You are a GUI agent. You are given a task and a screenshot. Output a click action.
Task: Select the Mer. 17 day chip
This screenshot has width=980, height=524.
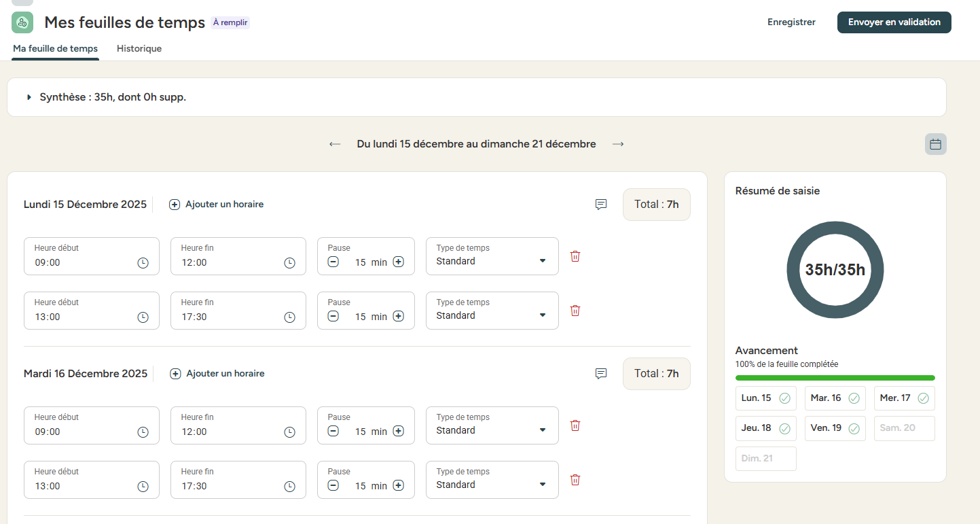904,398
